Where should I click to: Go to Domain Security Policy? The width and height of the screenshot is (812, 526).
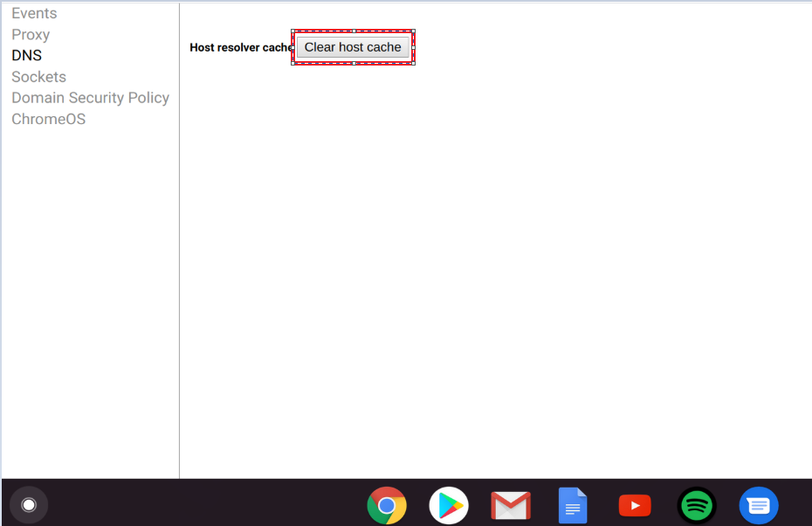91,98
